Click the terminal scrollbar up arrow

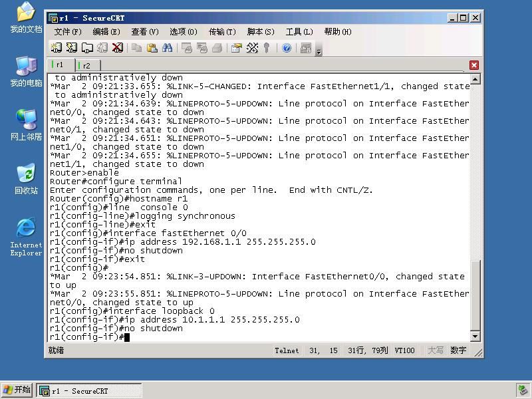pos(475,79)
